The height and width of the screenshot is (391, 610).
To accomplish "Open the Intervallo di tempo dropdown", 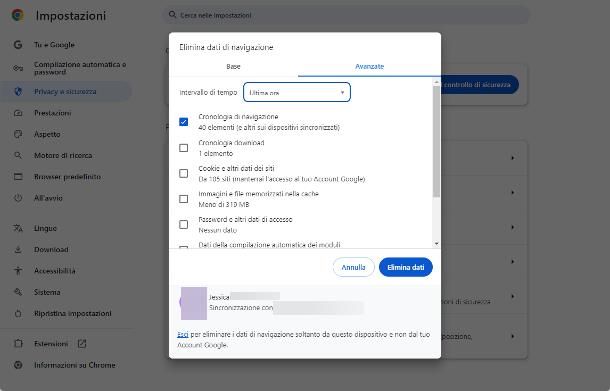I will coord(297,92).
